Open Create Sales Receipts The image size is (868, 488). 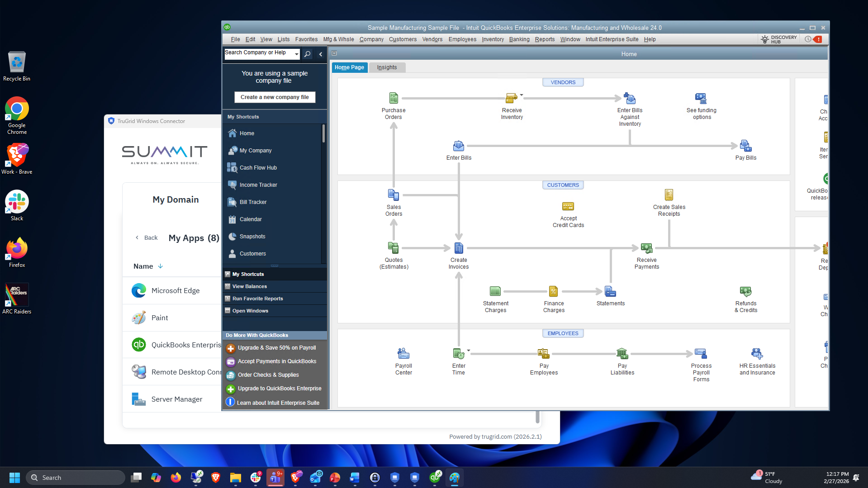[669, 194]
